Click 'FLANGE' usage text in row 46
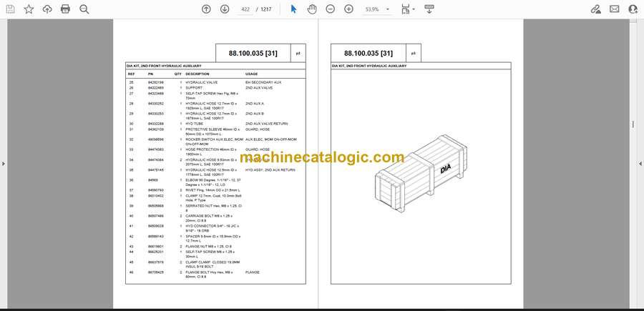The height and width of the screenshot is (311, 644). [252, 272]
